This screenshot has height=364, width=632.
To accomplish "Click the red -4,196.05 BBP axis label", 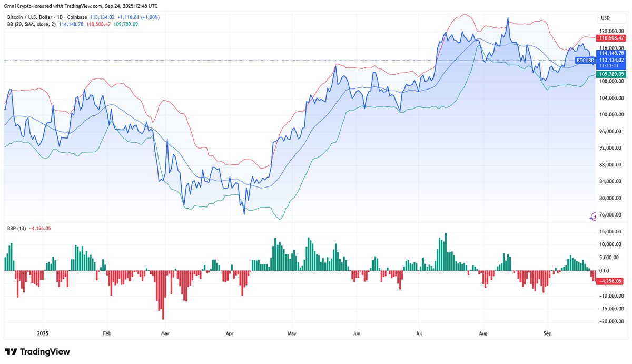I will (x=611, y=281).
